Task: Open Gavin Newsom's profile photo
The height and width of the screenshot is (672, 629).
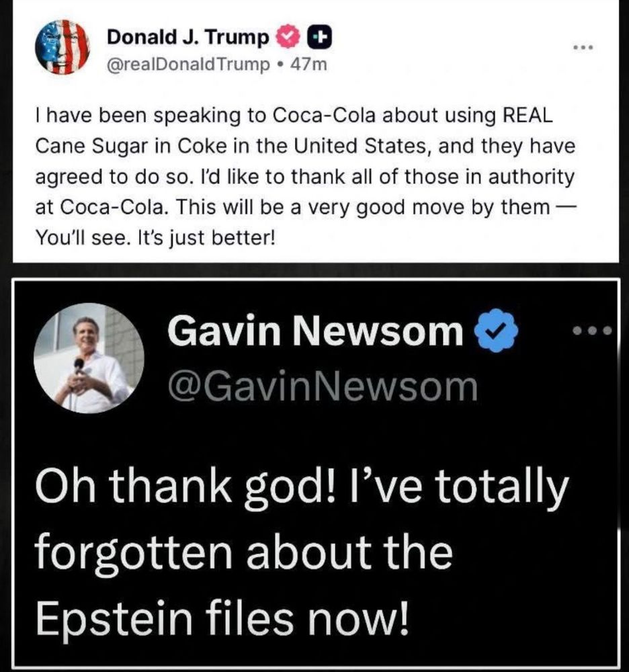Action: [x=89, y=358]
